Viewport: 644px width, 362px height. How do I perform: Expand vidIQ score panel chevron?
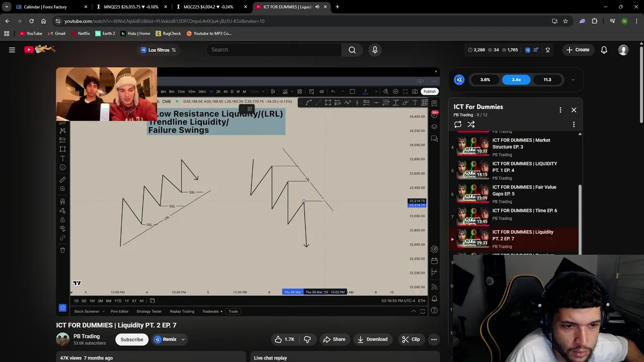tap(573, 79)
